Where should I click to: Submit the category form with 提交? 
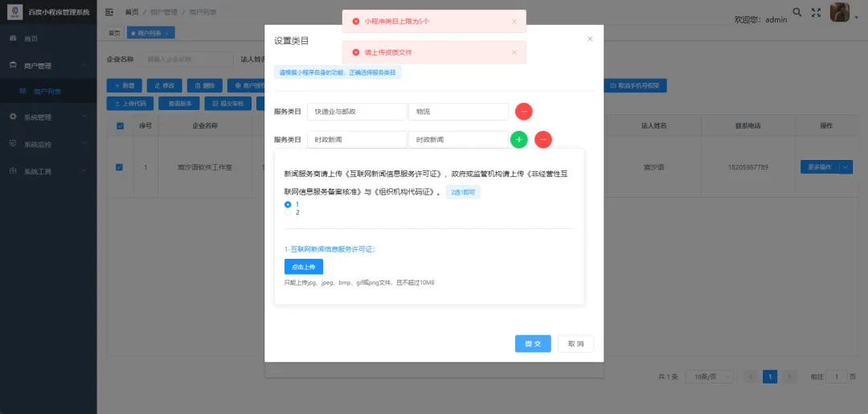click(533, 344)
